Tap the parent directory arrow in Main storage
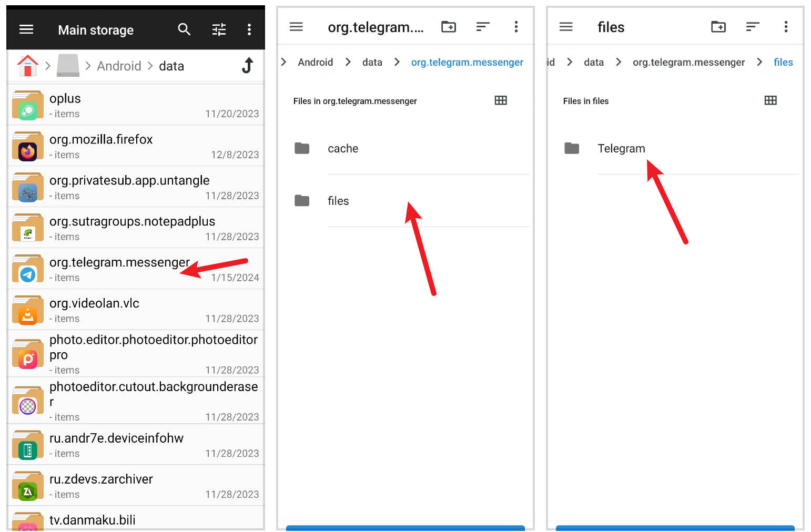Image resolution: width=811 pixels, height=532 pixels. pyautogui.click(x=247, y=65)
